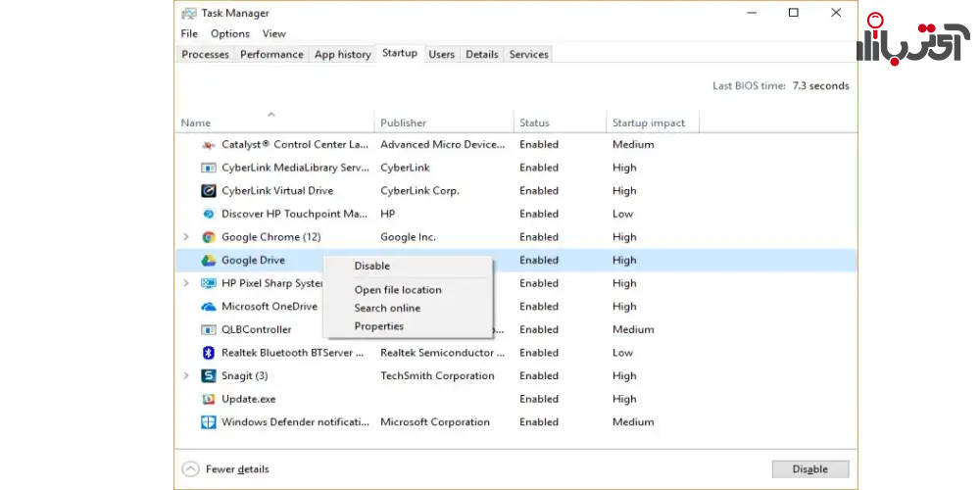The height and width of the screenshot is (490, 980).
Task: Expand the HP Pixel Sharp System group
Action: click(x=185, y=284)
